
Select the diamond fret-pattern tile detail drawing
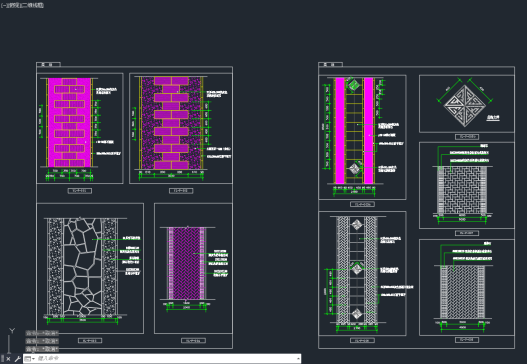coord(465,106)
